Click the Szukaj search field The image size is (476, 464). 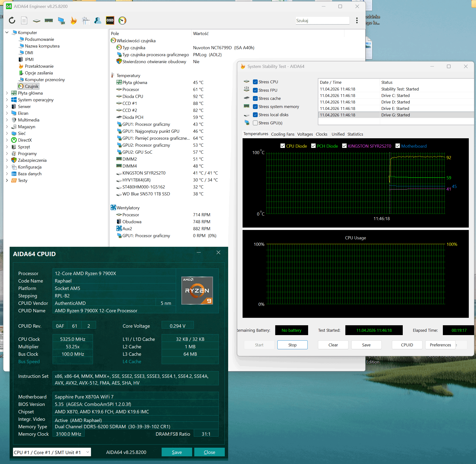click(322, 20)
